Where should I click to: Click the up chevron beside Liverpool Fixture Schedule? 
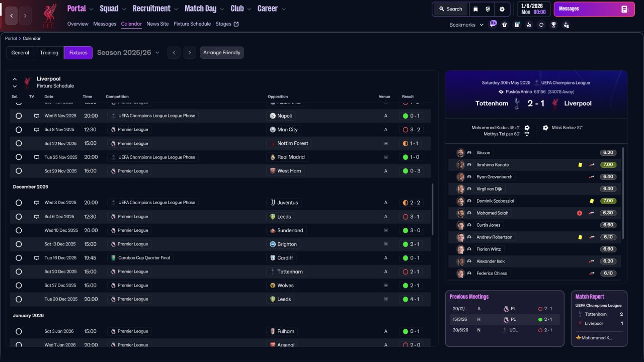click(x=15, y=79)
